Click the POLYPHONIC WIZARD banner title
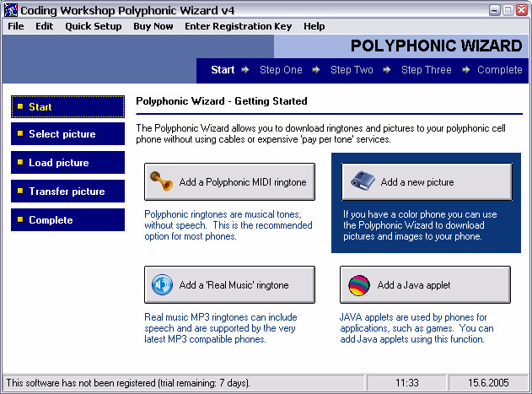Viewport: 532px width, 394px height. tap(437, 46)
